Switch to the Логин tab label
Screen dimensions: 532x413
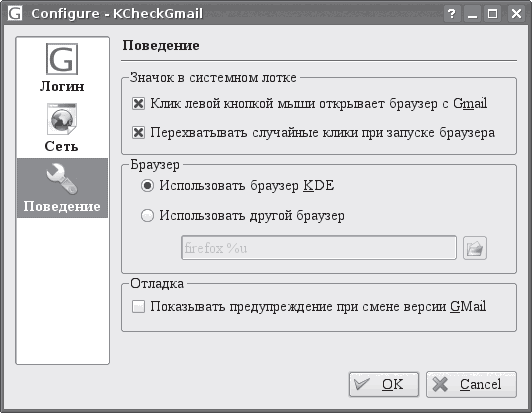point(62,86)
